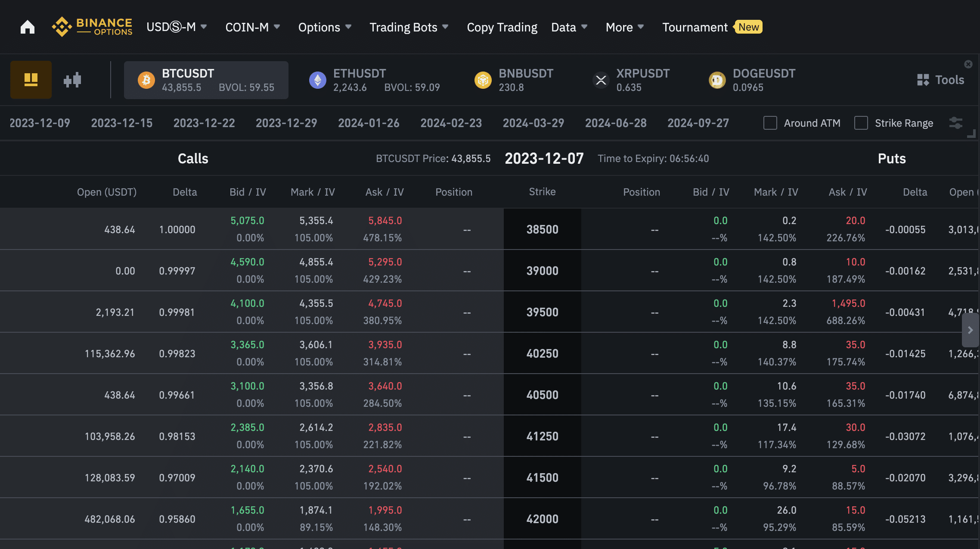Choose the 2023-12-29 expiry date
Screen dimensions: 980x549
[286, 123]
